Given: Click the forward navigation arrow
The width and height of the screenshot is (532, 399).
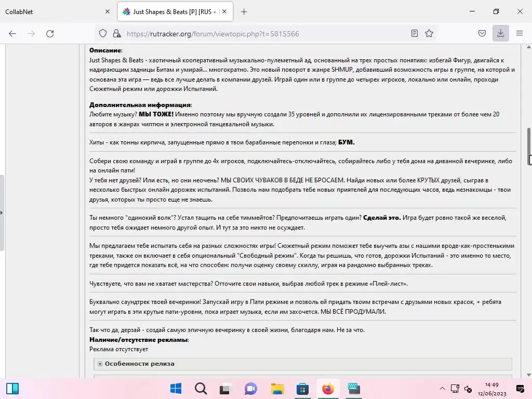Looking at the screenshot, I should pyautogui.click(x=31, y=34).
